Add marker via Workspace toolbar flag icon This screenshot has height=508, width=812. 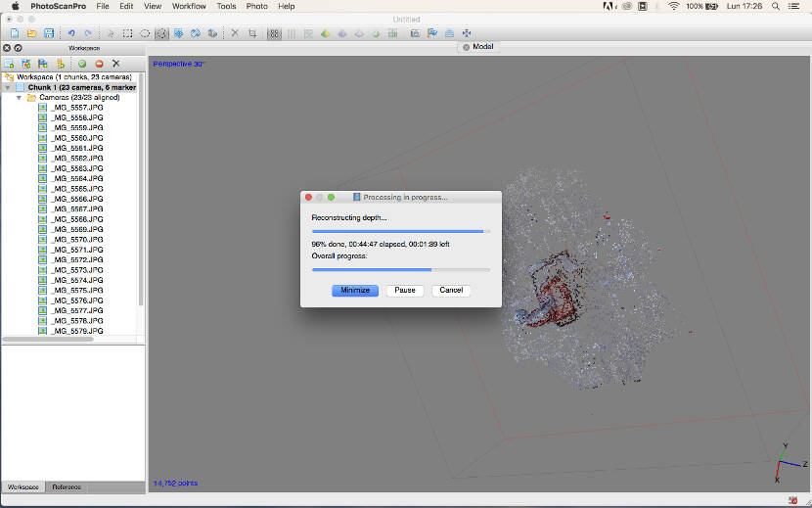coord(43,64)
